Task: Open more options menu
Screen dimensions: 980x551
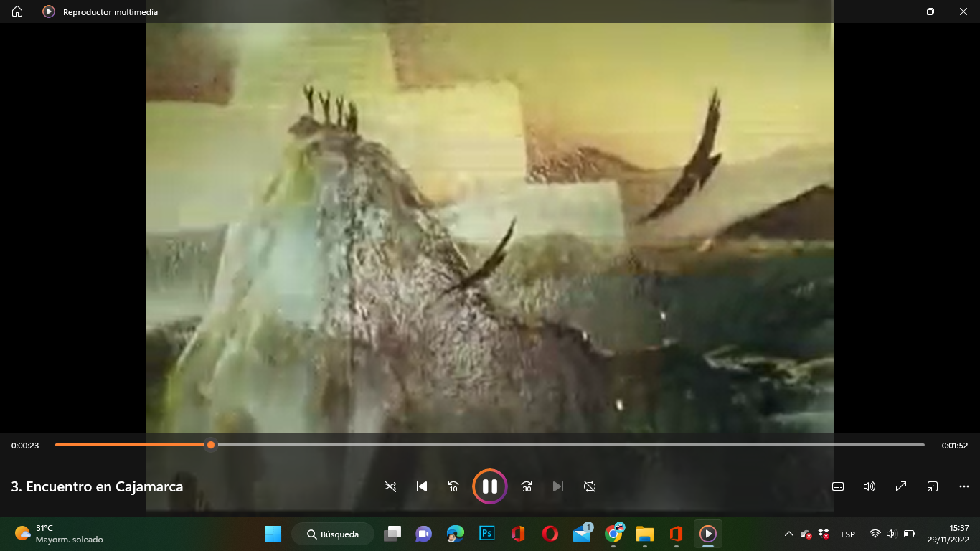Action: 964,486
